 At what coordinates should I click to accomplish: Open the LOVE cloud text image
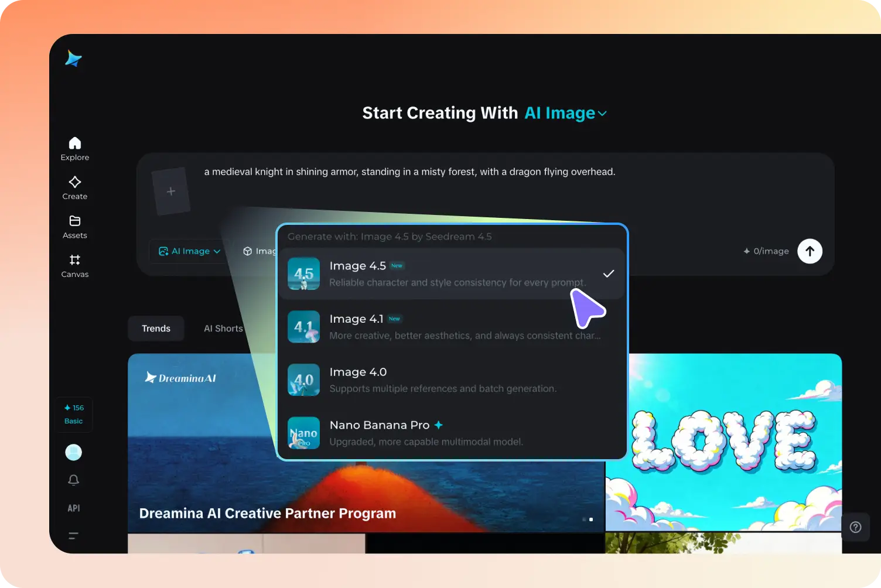723,443
